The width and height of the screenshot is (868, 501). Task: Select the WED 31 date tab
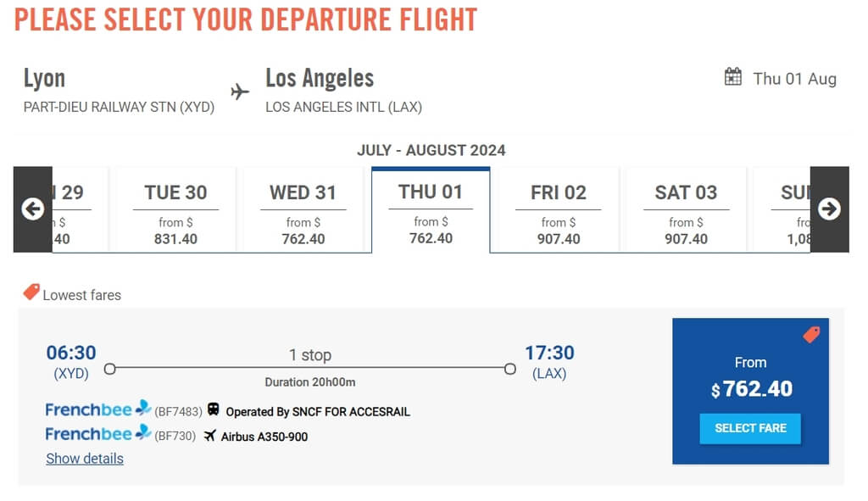tap(303, 210)
